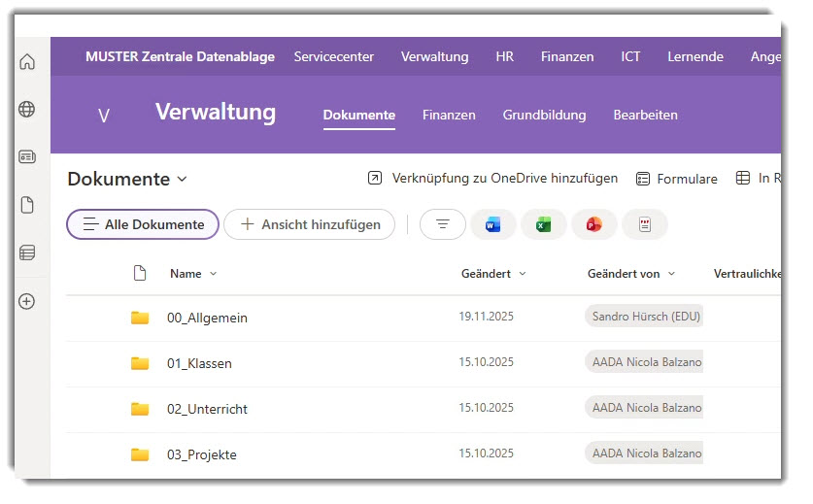
Task: Filter by Word documents icon
Action: (x=493, y=224)
